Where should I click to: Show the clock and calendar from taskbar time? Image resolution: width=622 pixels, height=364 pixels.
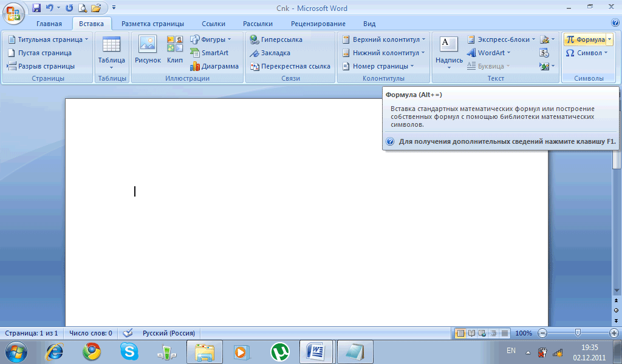click(x=589, y=352)
